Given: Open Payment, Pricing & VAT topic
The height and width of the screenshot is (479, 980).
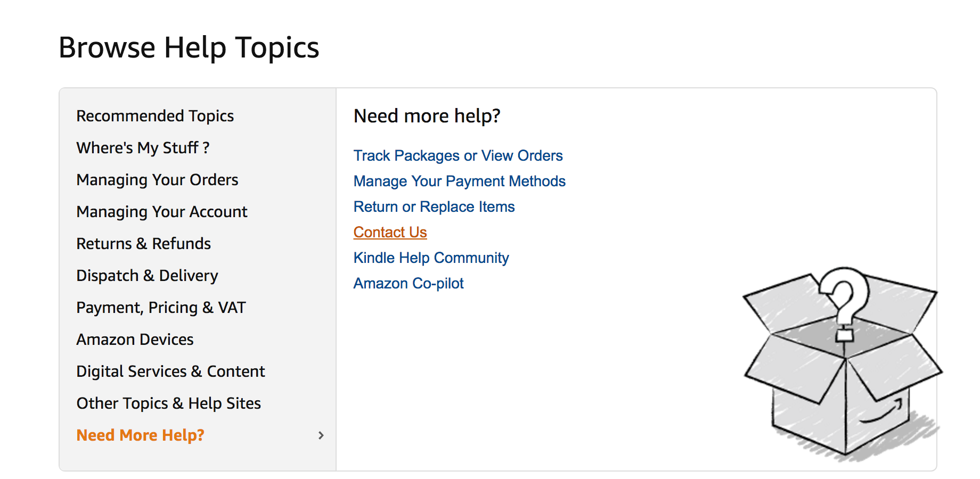Looking at the screenshot, I should (161, 308).
